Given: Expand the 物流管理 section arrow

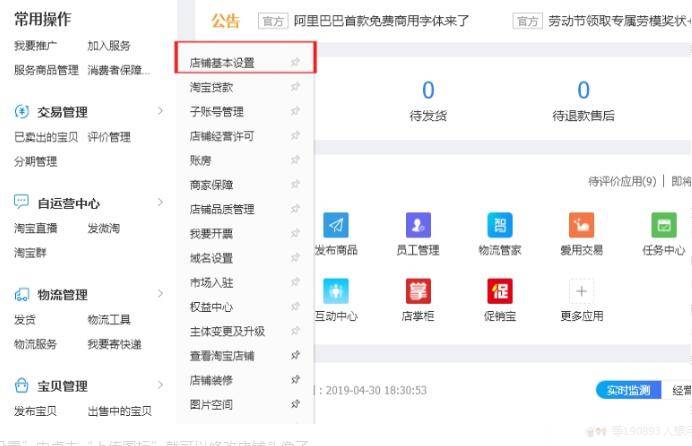Looking at the screenshot, I should click(160, 294).
